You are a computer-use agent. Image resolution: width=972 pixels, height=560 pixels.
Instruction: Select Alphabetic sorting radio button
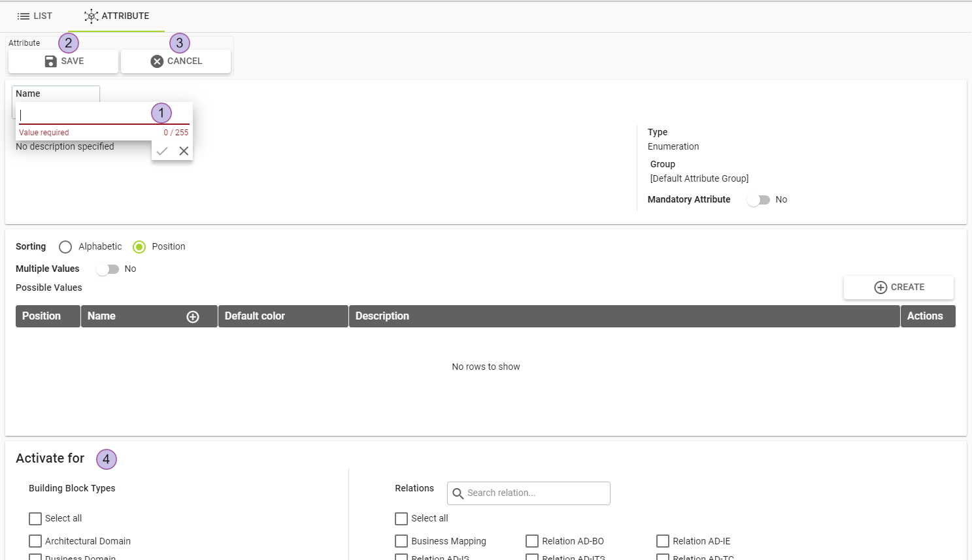coord(65,247)
